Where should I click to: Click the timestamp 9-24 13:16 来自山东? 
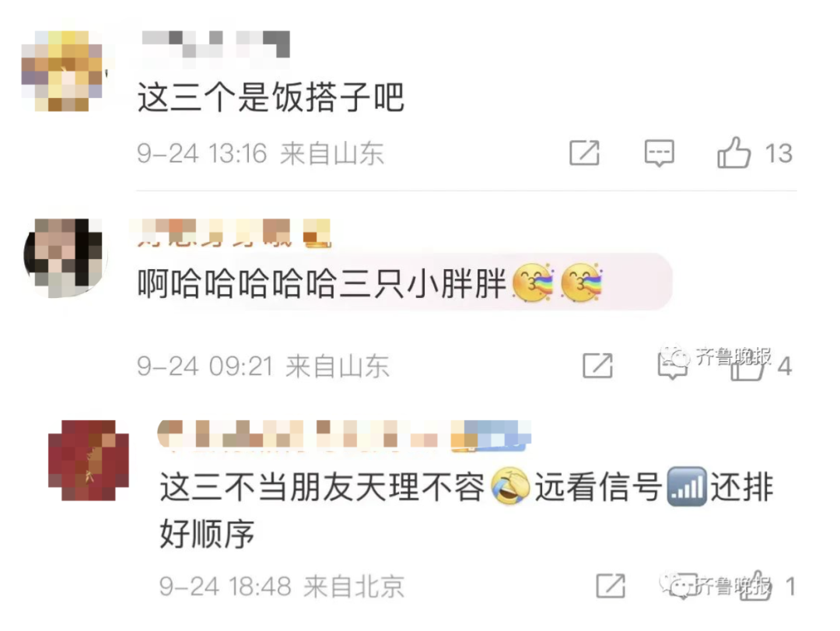tap(261, 153)
